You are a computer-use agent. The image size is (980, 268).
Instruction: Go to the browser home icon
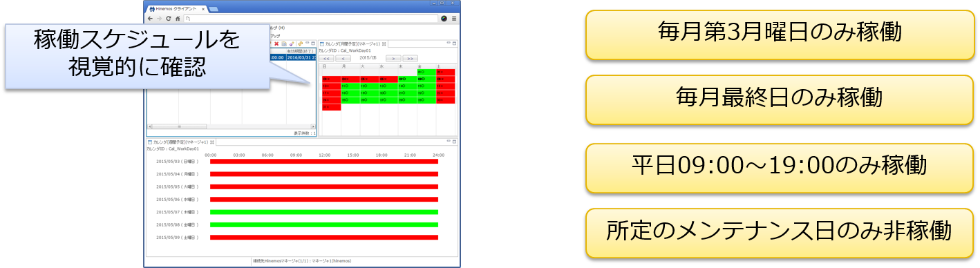coord(178,19)
